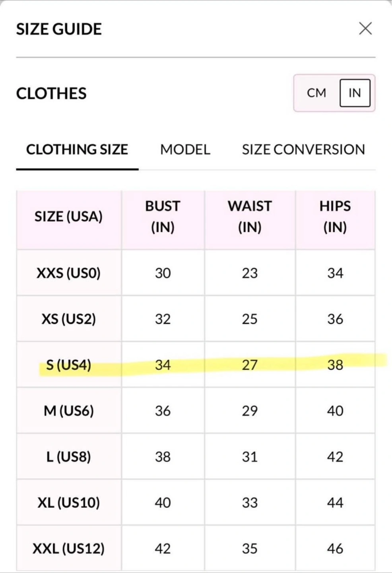Image resolution: width=392 pixels, height=573 pixels.
Task: Open the MODEL tab
Action: coord(185,150)
